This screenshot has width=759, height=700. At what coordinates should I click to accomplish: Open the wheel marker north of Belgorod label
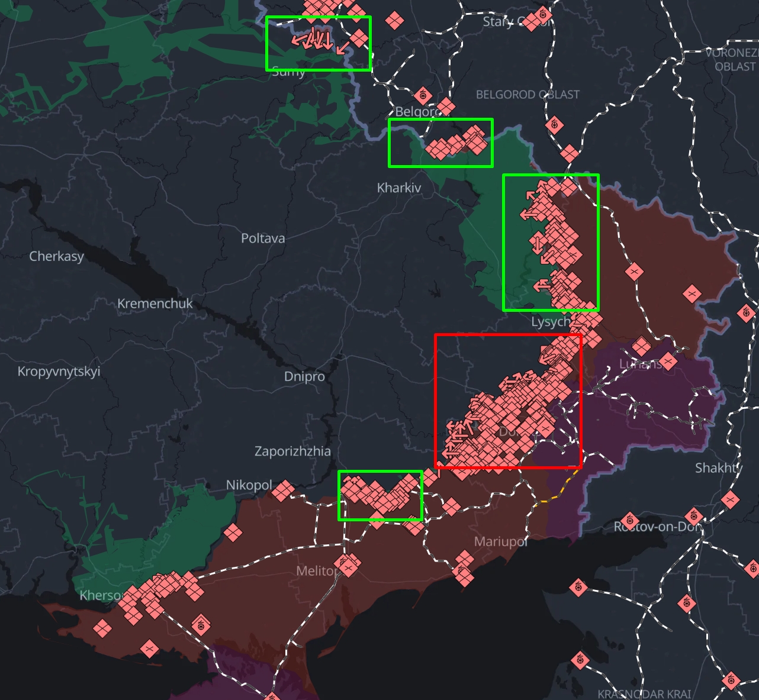(423, 95)
